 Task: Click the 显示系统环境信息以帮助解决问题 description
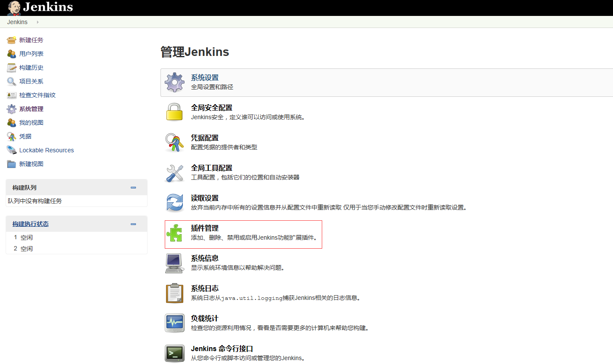point(238,268)
